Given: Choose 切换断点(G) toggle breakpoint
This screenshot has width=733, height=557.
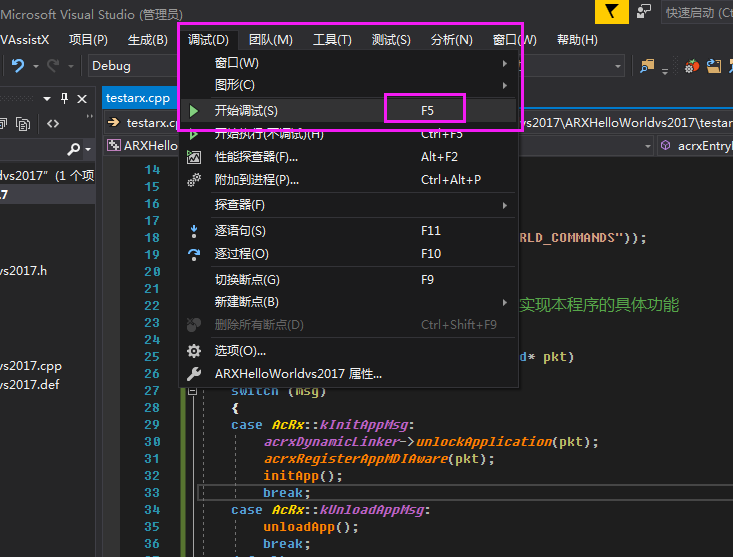Looking at the screenshot, I should [349, 280].
